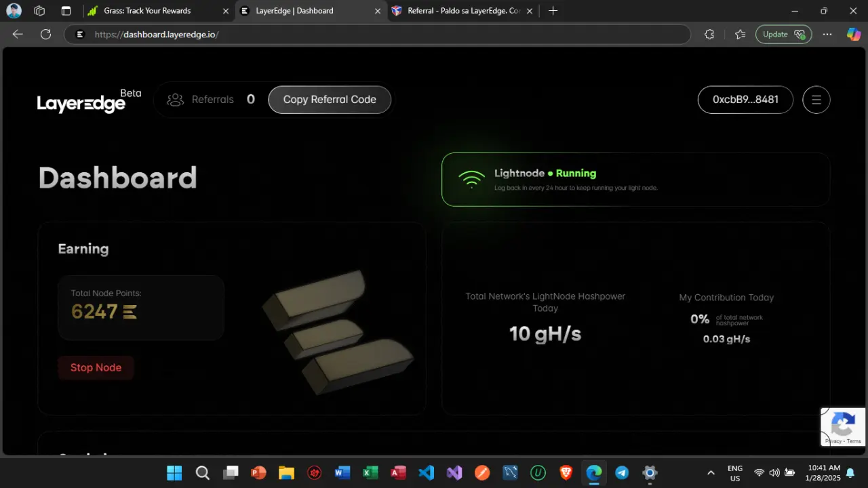This screenshot has width=868, height=488.
Task: Open Edge Workspaces icon
Action: tap(39, 11)
